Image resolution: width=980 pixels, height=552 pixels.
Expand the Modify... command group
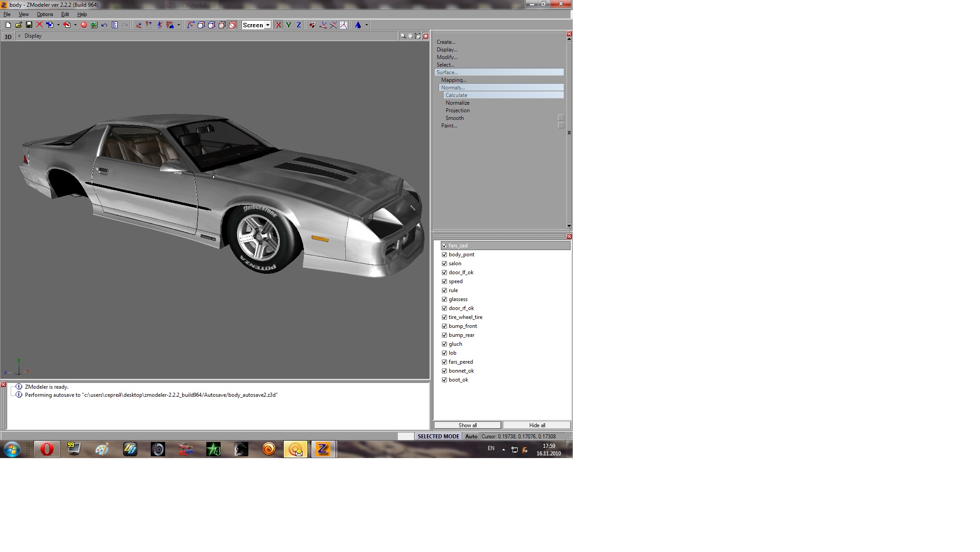447,57
